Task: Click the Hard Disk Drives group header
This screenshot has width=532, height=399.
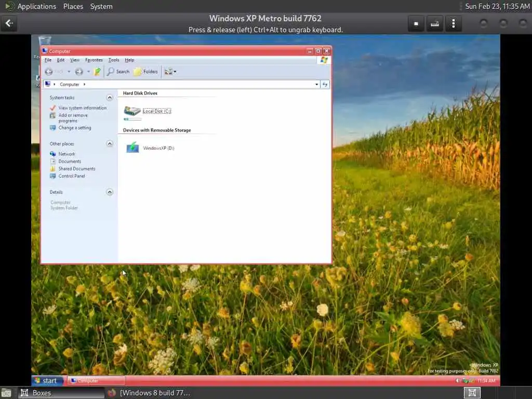Action: pyautogui.click(x=140, y=94)
